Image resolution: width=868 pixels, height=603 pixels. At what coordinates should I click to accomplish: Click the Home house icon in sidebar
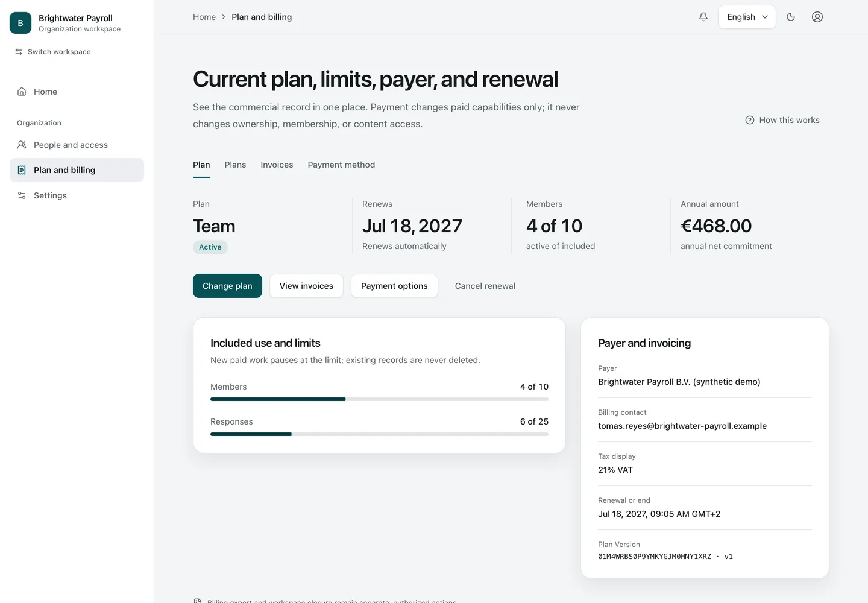click(22, 92)
